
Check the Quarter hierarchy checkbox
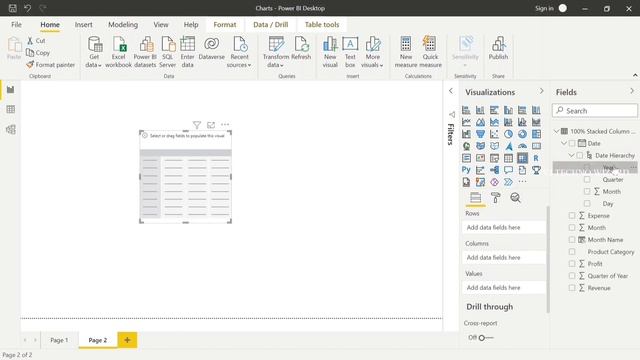point(587,180)
